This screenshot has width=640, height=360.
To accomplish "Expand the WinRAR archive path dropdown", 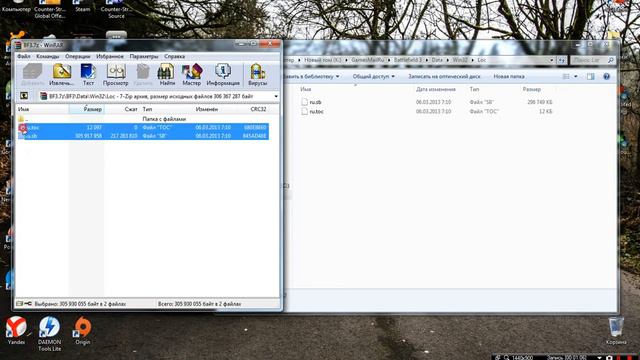I will (x=276, y=96).
